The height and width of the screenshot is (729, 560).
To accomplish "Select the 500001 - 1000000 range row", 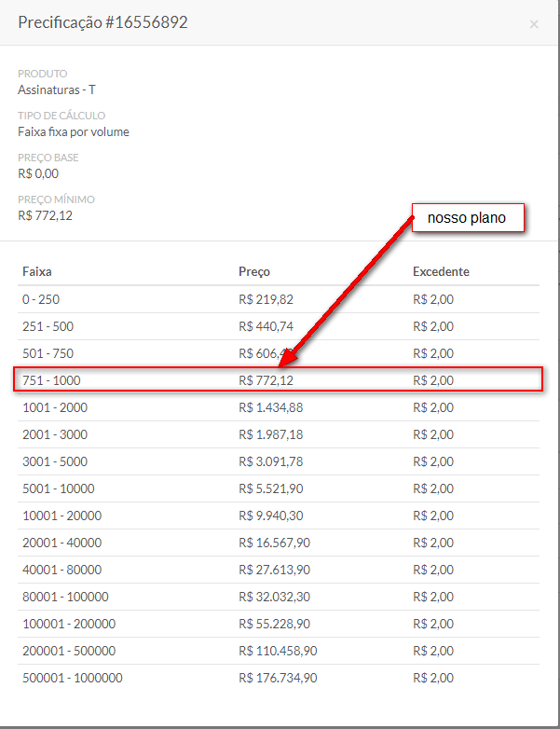I will pos(72,678).
